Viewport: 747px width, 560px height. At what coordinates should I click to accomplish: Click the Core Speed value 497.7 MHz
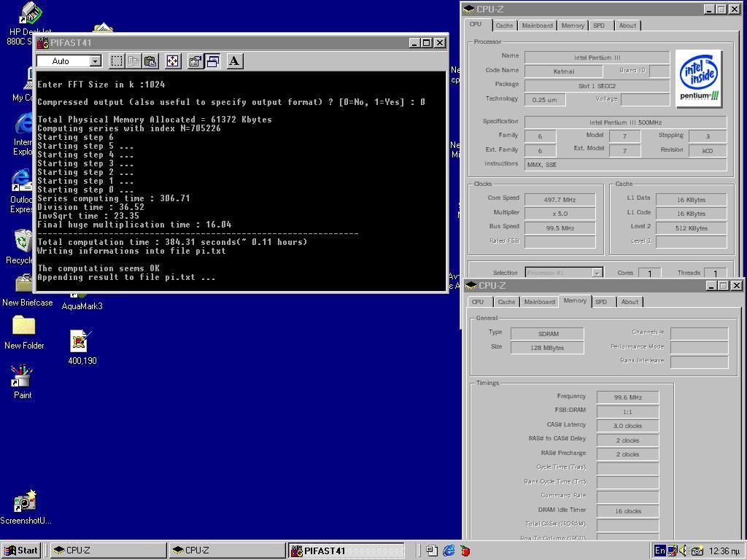click(560, 200)
